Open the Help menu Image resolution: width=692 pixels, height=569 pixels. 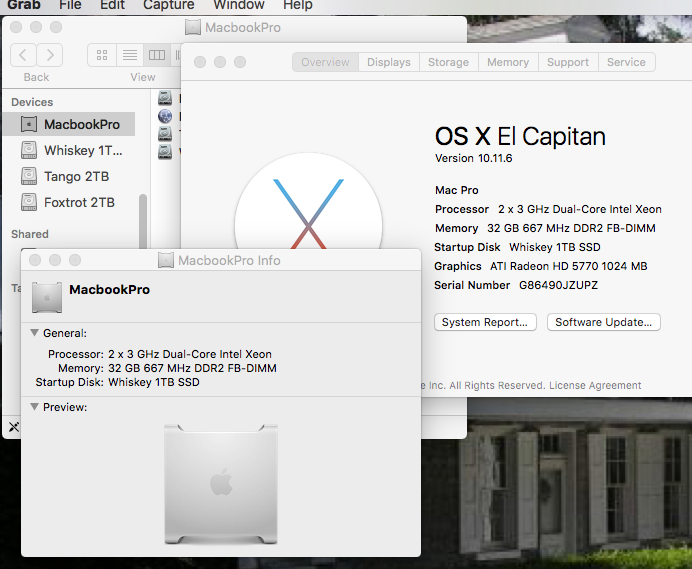(x=297, y=5)
